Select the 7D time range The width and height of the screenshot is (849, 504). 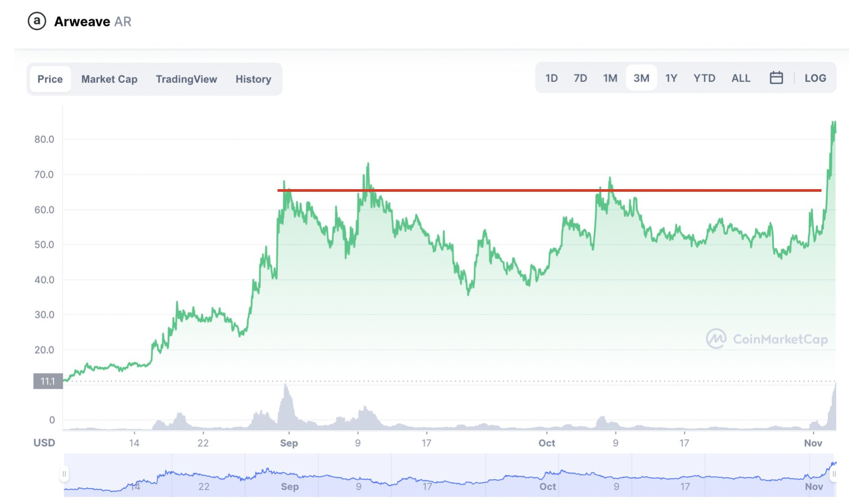point(580,78)
